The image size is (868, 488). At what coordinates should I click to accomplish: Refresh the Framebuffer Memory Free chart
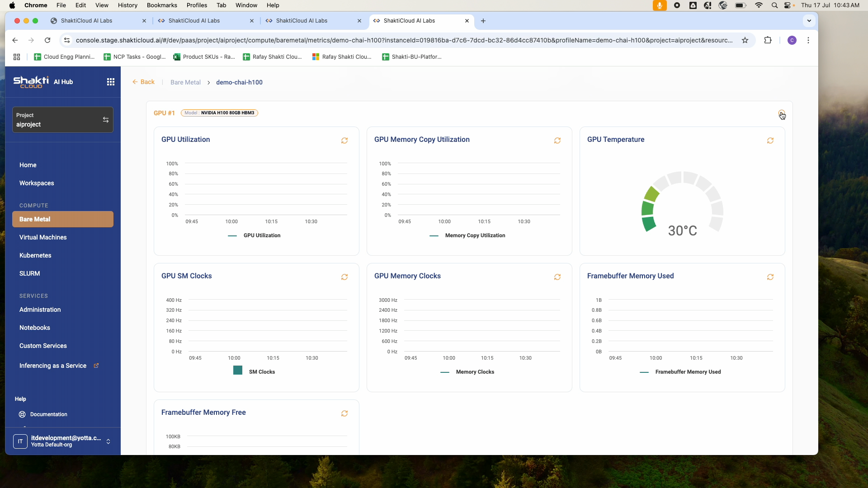pyautogui.click(x=344, y=413)
